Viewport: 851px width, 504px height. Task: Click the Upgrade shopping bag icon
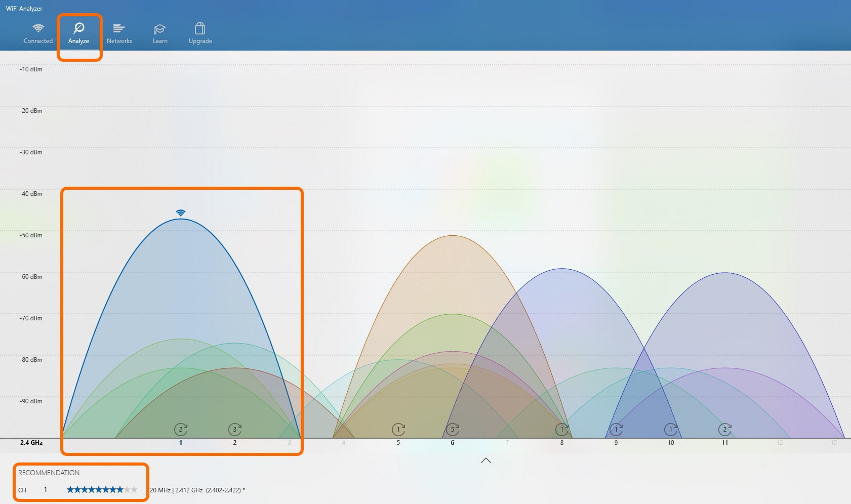(200, 29)
